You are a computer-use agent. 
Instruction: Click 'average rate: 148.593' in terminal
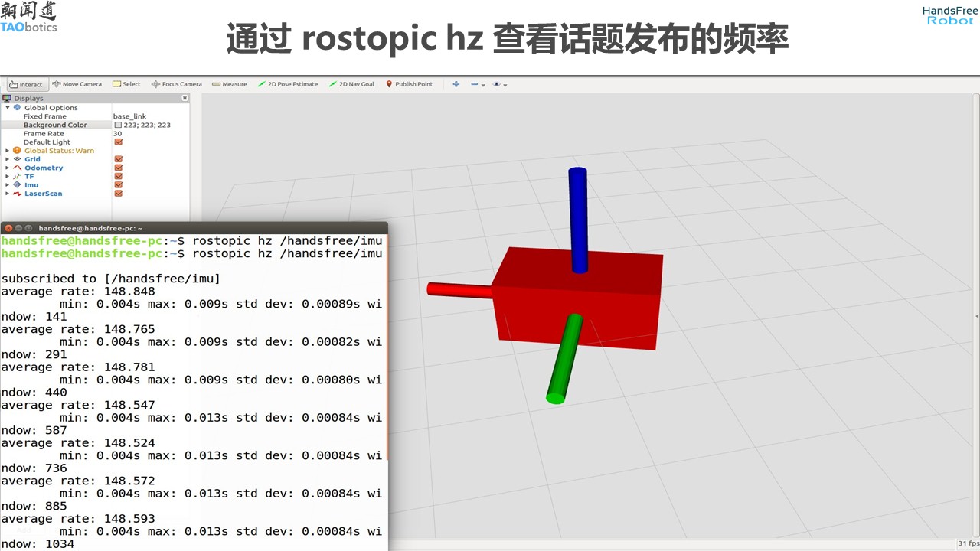click(78, 519)
